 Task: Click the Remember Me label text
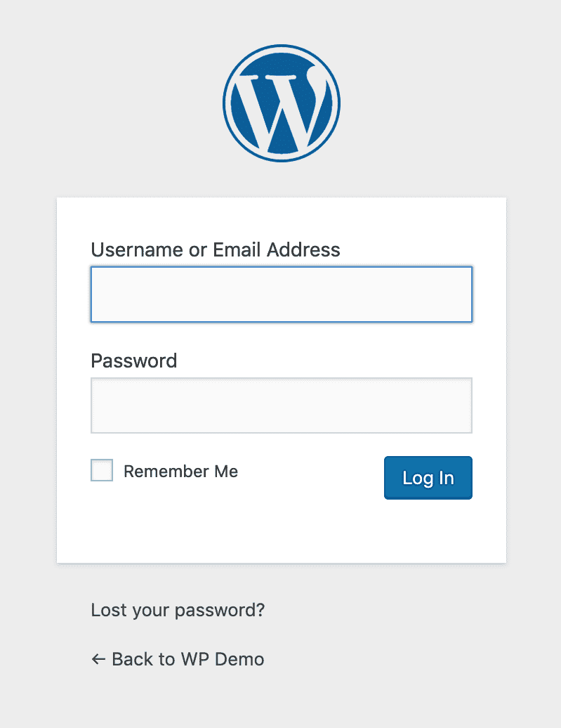click(180, 471)
